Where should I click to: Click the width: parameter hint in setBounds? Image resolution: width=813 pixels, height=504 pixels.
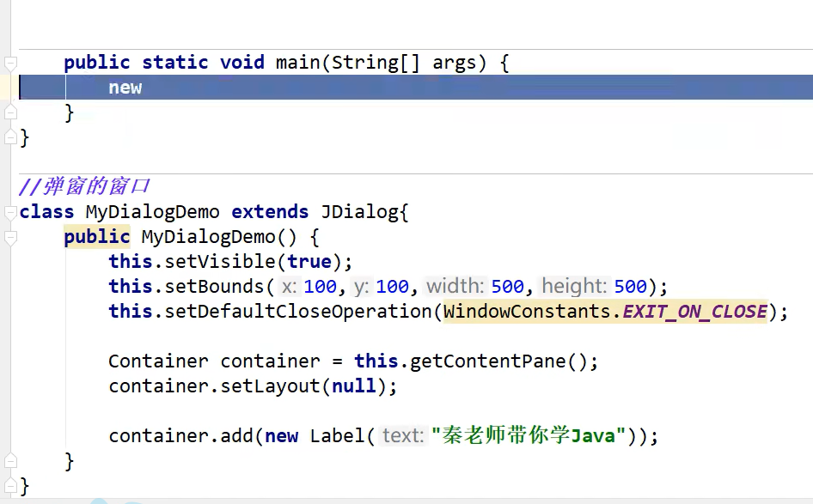point(455,287)
